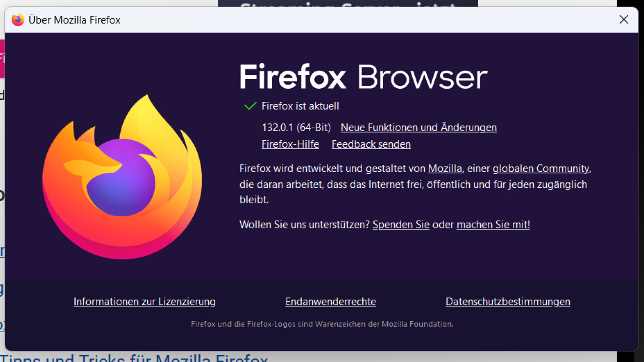Click the 'Über Mozilla Firefox' title text

[x=74, y=20]
